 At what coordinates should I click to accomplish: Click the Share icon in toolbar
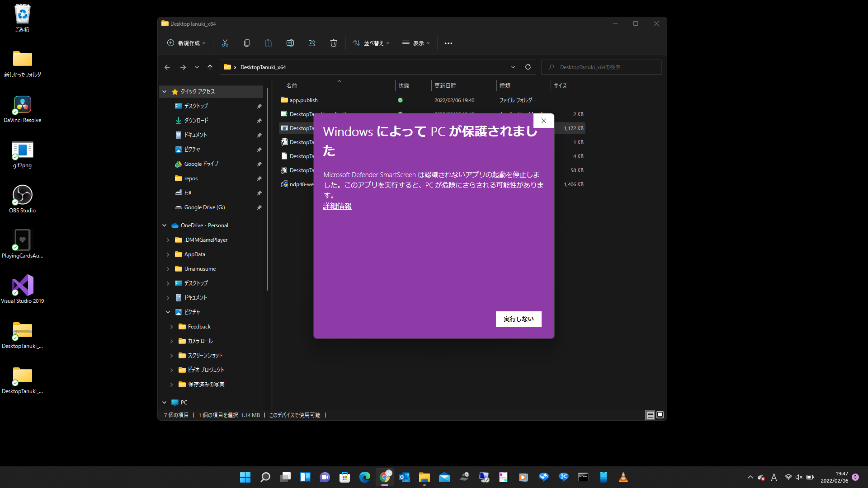[x=312, y=43]
